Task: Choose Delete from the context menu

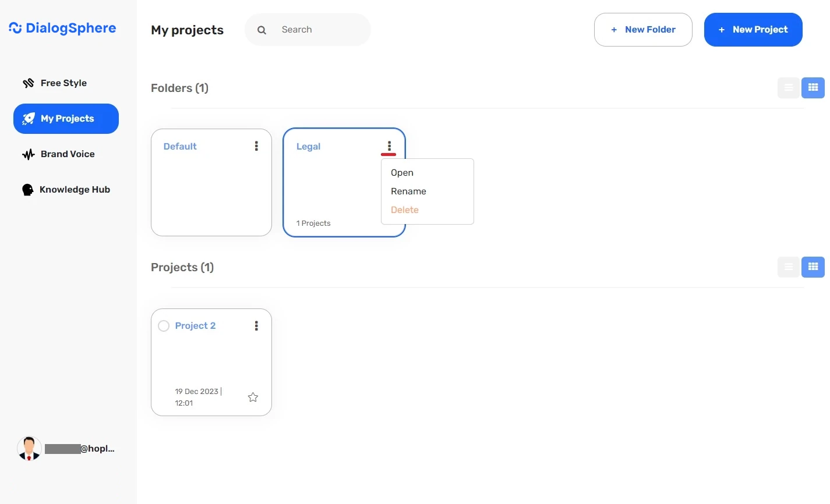Action: (405, 210)
